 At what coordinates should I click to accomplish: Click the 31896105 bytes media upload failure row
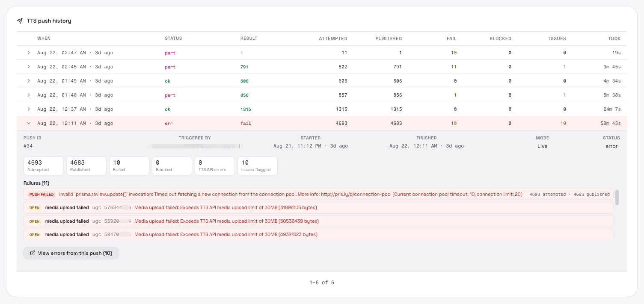[318, 208]
